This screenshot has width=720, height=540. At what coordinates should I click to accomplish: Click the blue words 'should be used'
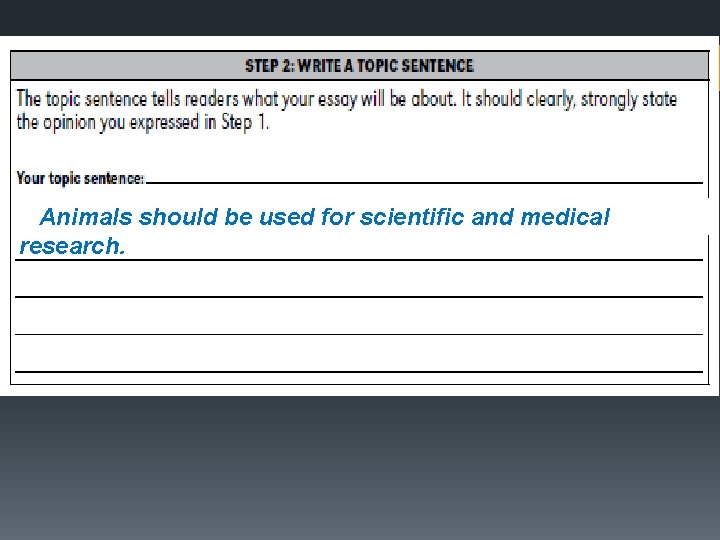(227, 216)
